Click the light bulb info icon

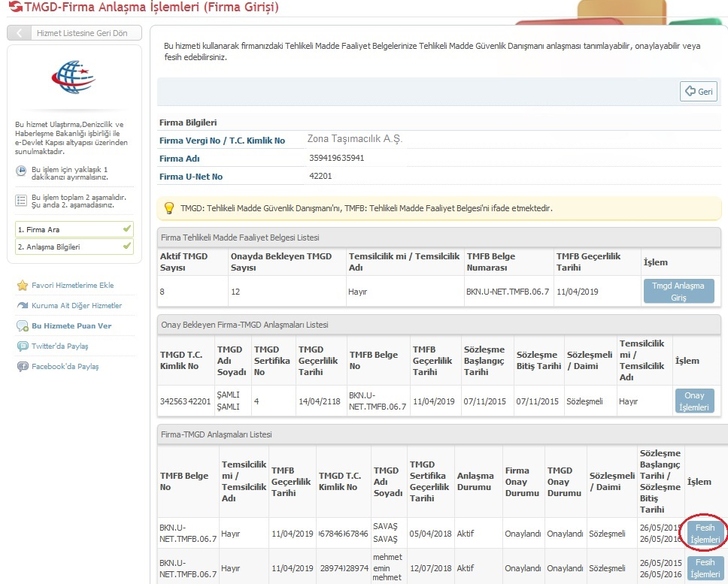point(169,208)
